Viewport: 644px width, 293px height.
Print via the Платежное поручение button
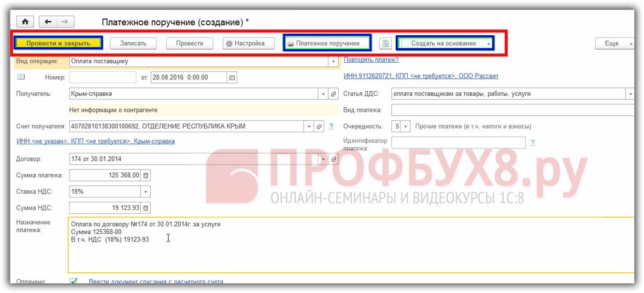327,43
